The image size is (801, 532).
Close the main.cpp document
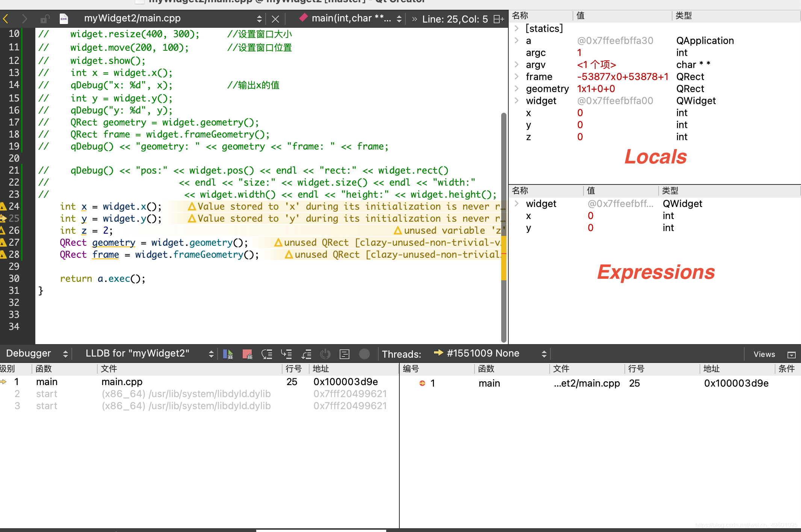pos(275,19)
